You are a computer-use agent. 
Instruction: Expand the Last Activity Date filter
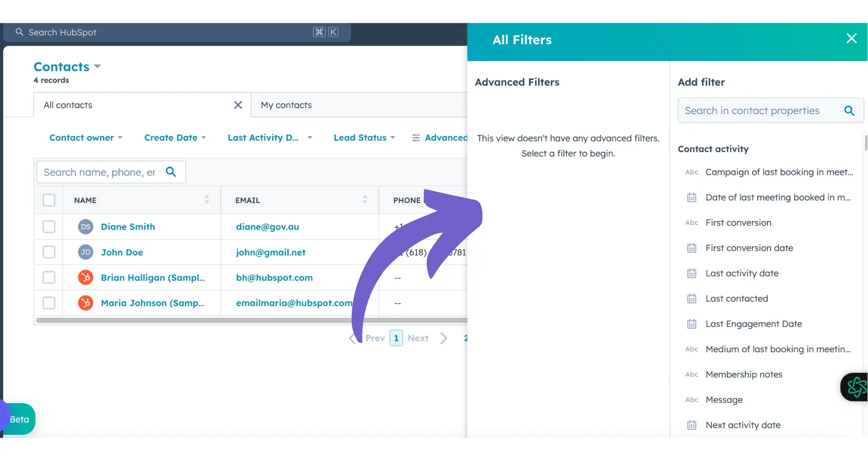(x=270, y=138)
